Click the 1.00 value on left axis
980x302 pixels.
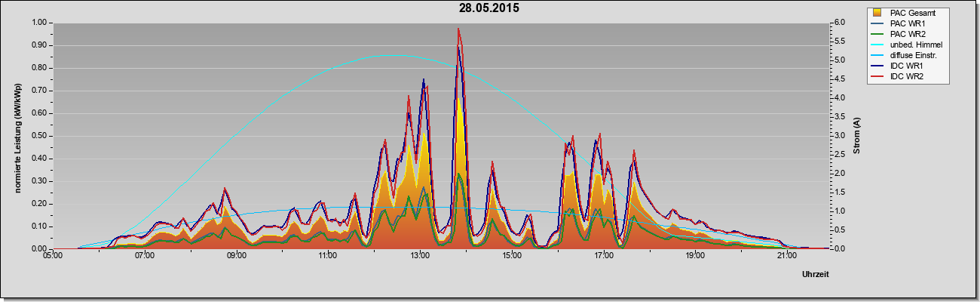[x=40, y=23]
